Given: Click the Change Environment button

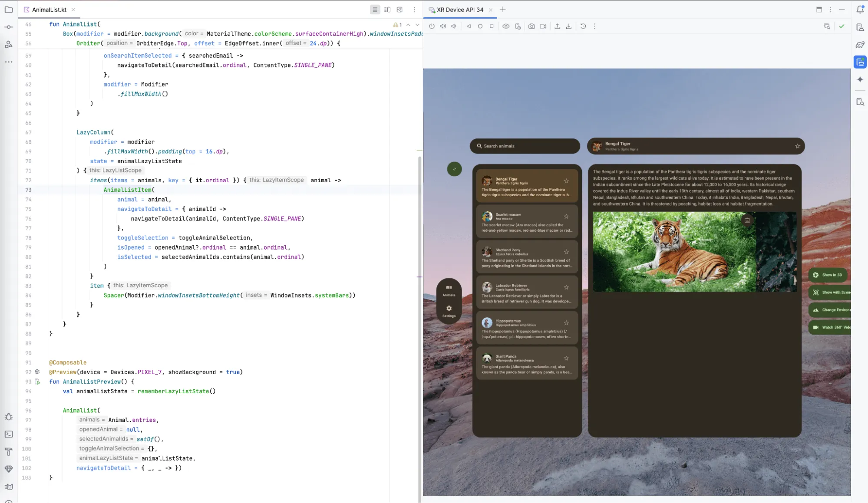Looking at the screenshot, I should click(830, 309).
